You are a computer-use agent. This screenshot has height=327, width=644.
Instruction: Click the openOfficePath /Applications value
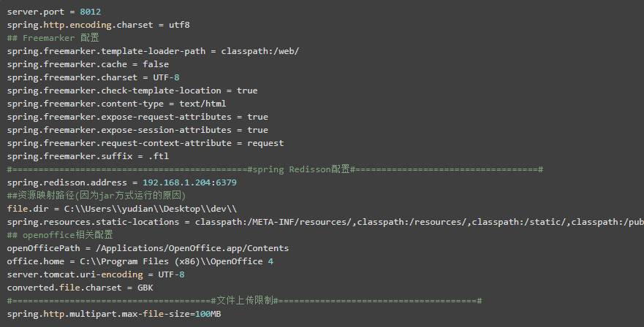[x=192, y=248]
